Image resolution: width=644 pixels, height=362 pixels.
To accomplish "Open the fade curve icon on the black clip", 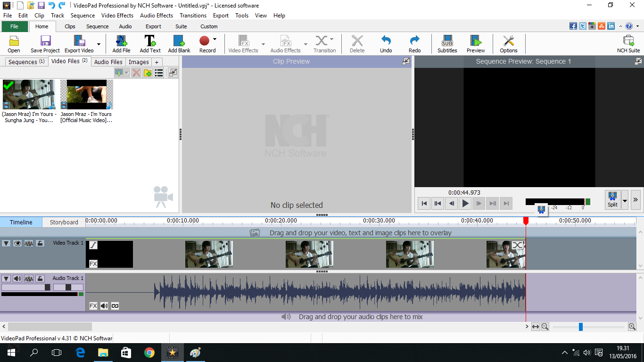I will pos(93,245).
